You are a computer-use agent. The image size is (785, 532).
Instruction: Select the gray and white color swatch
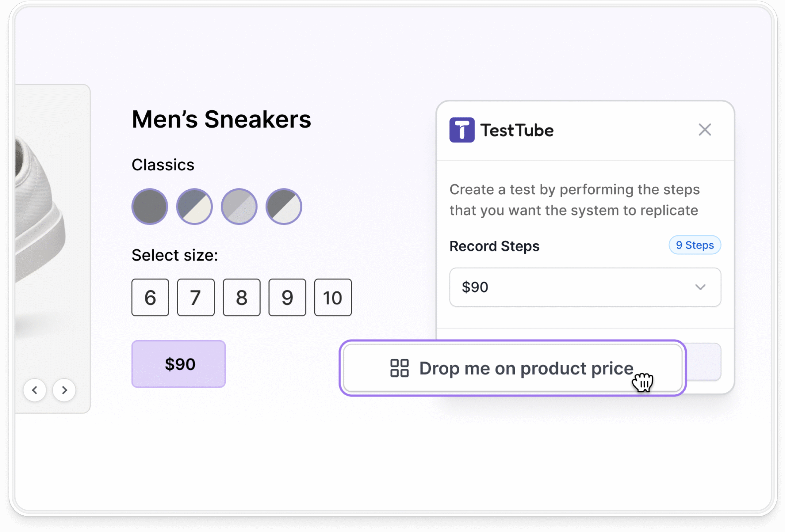click(x=284, y=207)
